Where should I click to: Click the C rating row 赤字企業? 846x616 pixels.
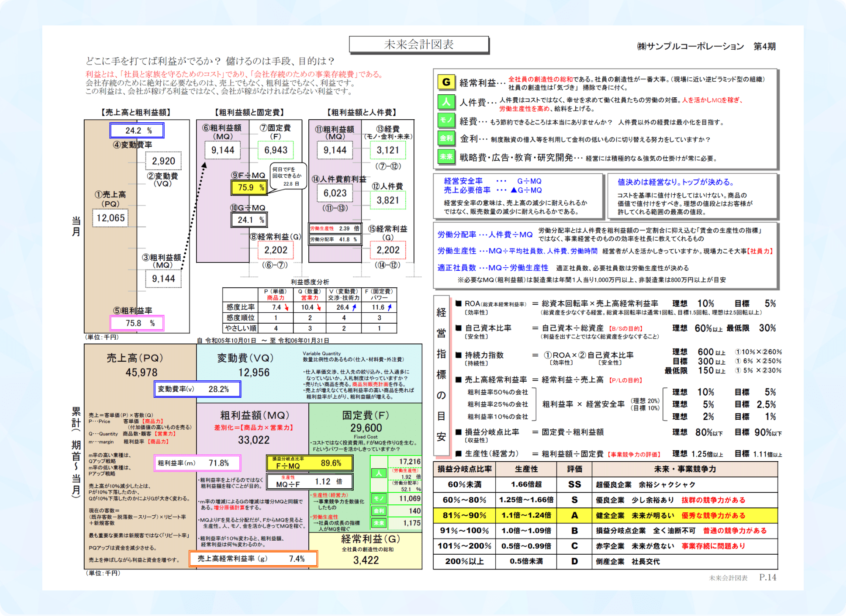coord(606,546)
